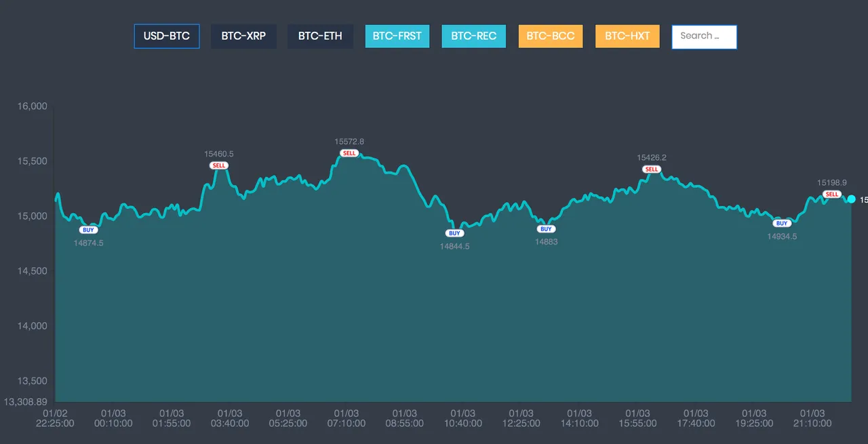Image resolution: width=868 pixels, height=444 pixels.
Task: Click the 13,308.89 axis minimum label
Action: (x=26, y=401)
